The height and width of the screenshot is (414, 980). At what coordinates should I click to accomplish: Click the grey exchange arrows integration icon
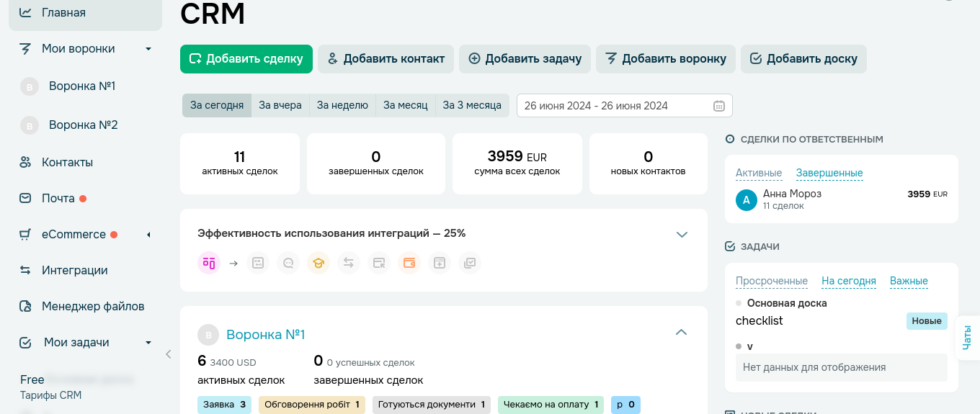pos(349,263)
